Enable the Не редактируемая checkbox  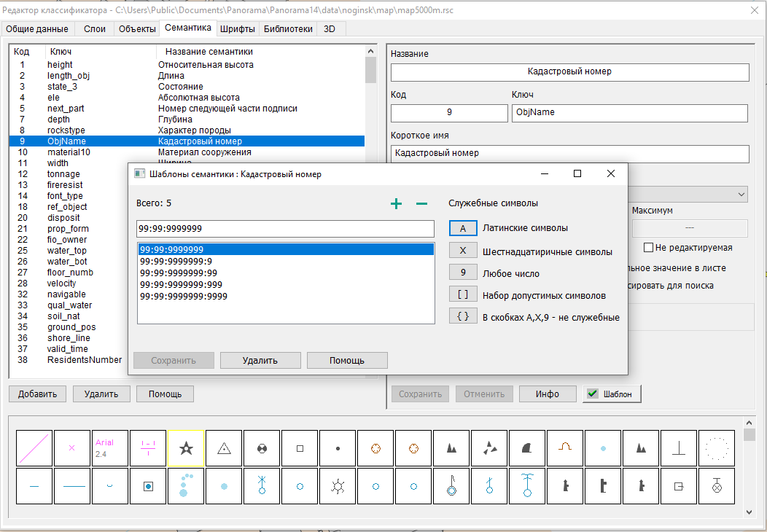[648, 248]
